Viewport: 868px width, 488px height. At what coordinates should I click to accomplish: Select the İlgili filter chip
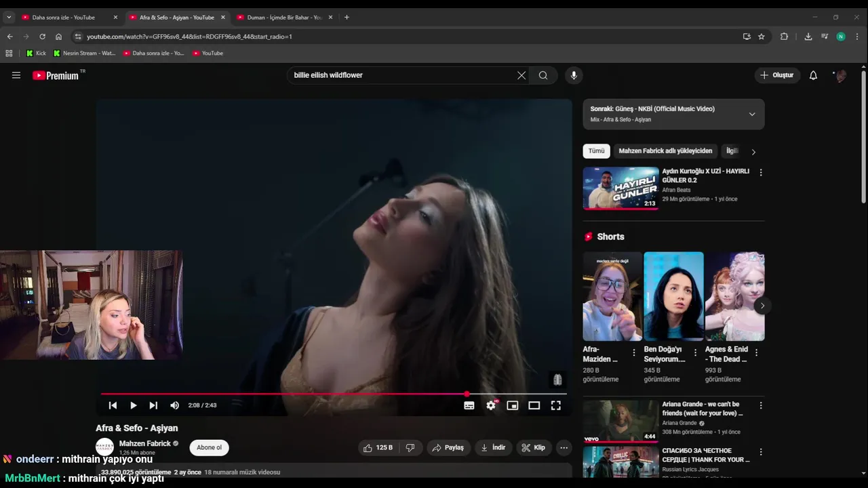point(732,151)
